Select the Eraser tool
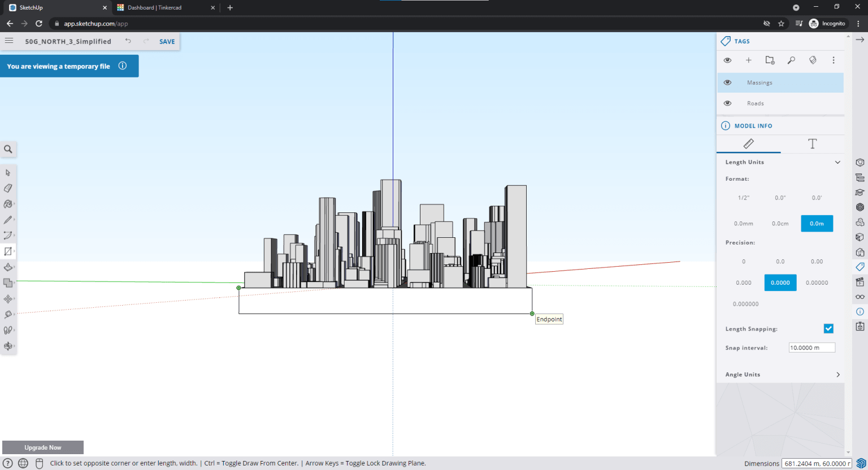Image resolution: width=868 pixels, height=470 pixels. pos(8,188)
